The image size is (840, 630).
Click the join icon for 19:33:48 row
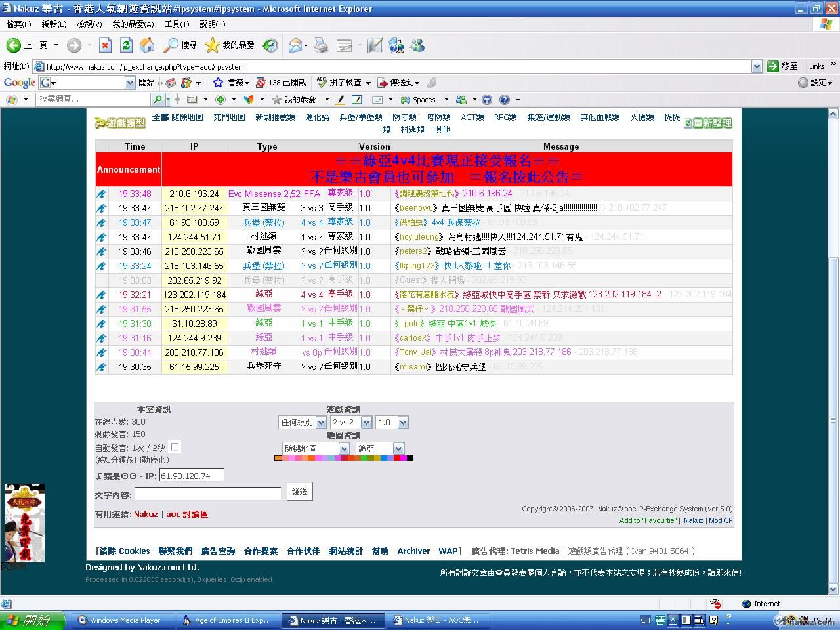[102, 194]
